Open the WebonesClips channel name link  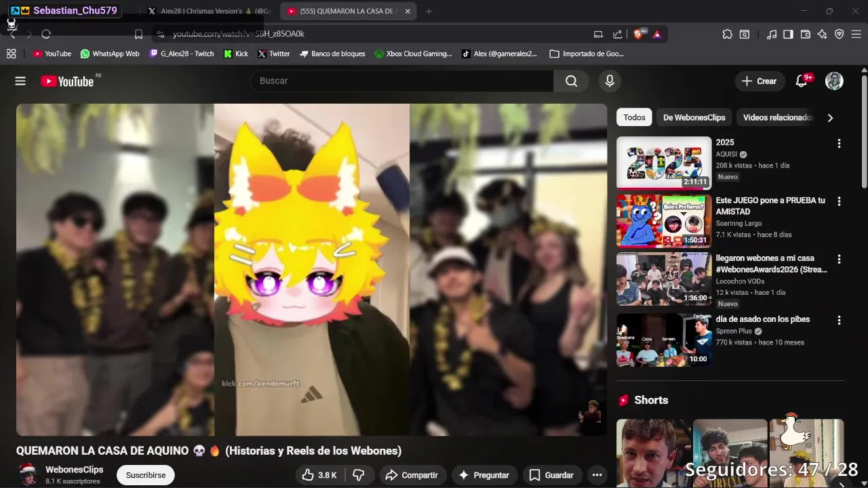(75, 470)
